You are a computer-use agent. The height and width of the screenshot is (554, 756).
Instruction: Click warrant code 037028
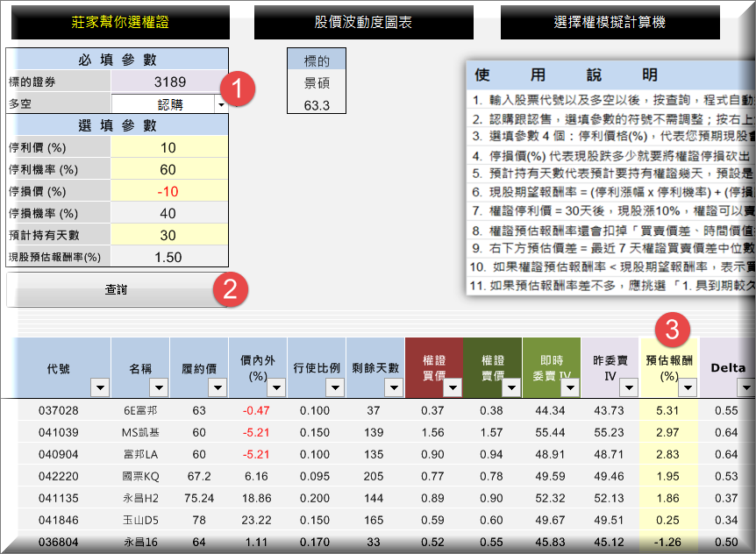point(59,410)
